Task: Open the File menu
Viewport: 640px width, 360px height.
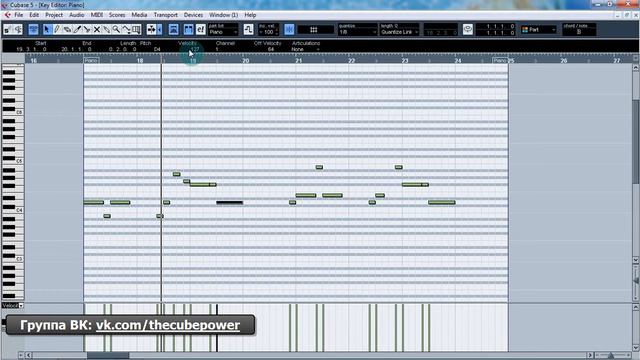Action: pyautogui.click(x=19, y=15)
